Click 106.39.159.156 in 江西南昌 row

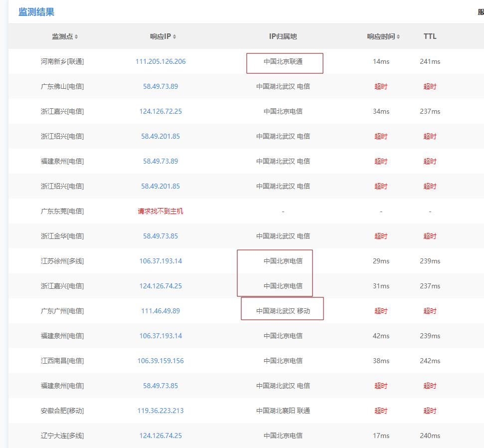click(x=161, y=360)
